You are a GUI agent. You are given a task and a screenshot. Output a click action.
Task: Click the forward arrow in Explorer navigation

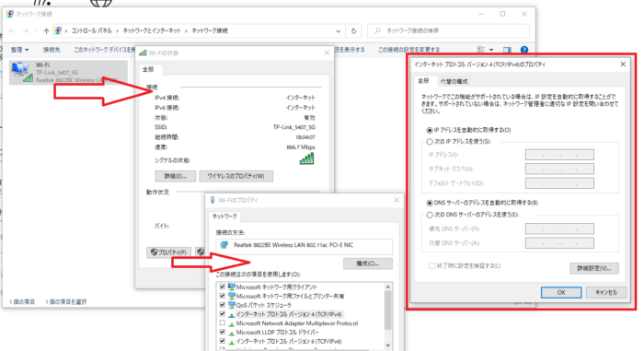click(x=26, y=30)
